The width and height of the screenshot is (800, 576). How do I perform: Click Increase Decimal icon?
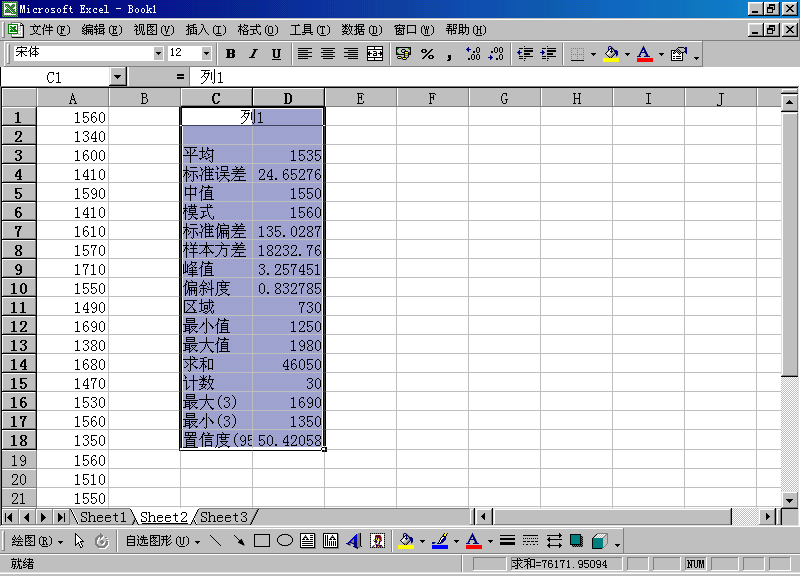pyautogui.click(x=473, y=53)
